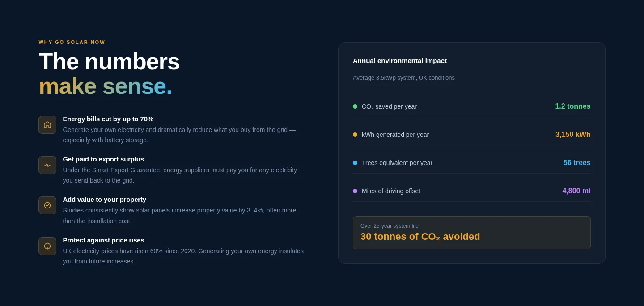Select the 'Get paid to export surplus' heading
The height and width of the screenshot is (306, 644).
tap(103, 159)
